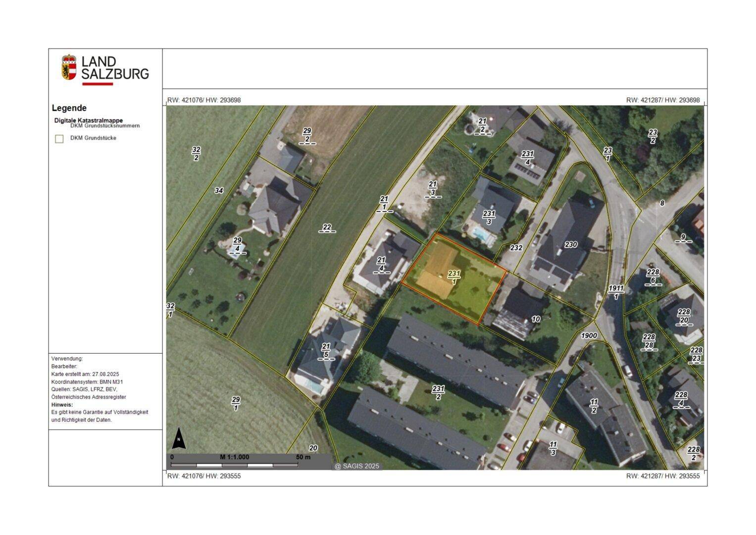This screenshot has height=535, width=756.
Task: Click parcel number label 228/6
Action: [653, 277]
